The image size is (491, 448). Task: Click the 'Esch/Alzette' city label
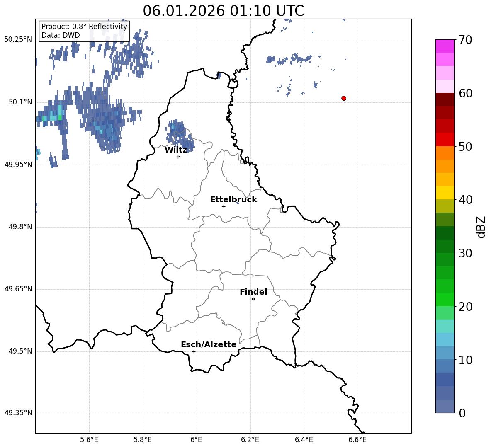click(209, 344)
